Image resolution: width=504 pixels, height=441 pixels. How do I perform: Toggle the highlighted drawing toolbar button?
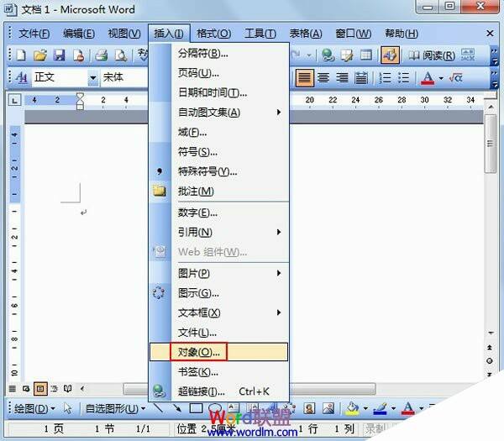pos(390,55)
